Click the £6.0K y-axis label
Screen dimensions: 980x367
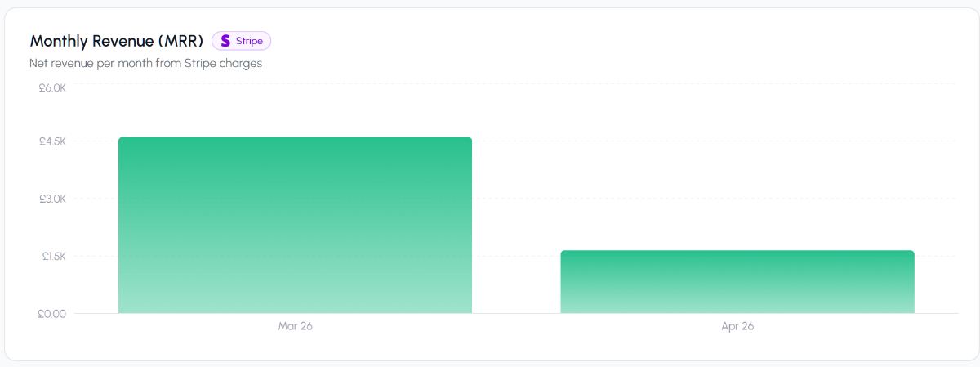52,87
